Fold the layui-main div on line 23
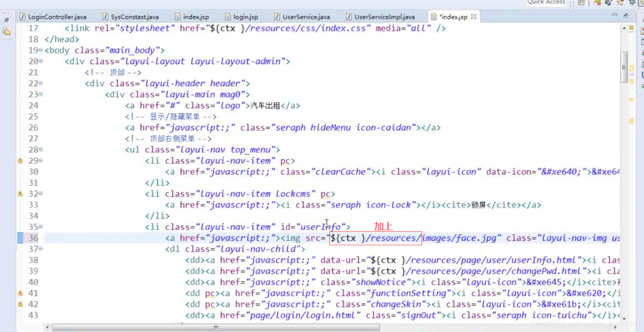Viewport: 644px width, 332px height. (x=41, y=94)
